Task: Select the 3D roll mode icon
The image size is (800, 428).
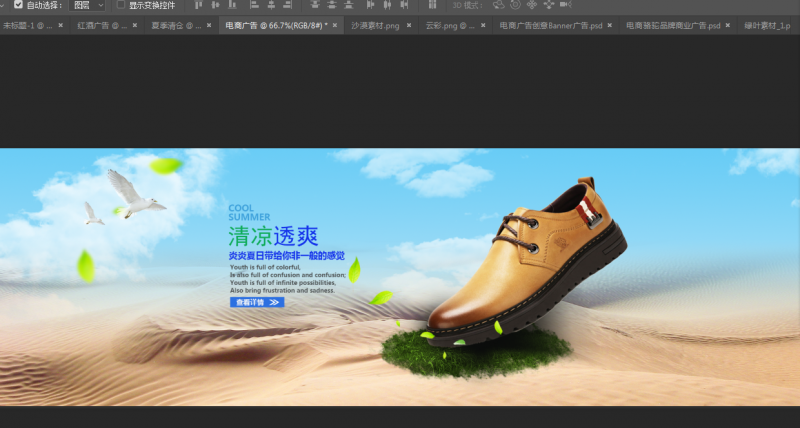Action: click(x=515, y=5)
